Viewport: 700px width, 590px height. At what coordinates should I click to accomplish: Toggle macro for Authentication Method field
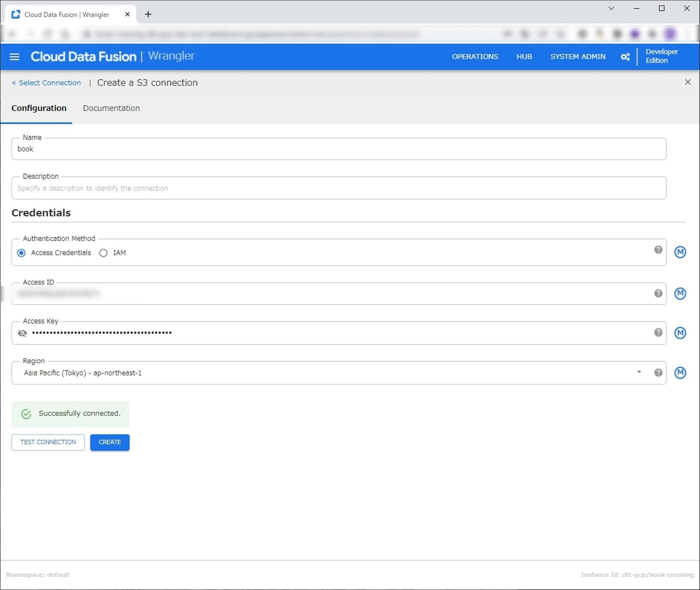pos(680,252)
